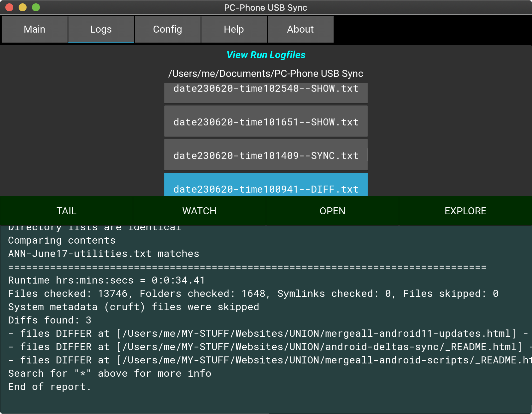Click the View Run Logfiles heading
The height and width of the screenshot is (414, 532).
coord(266,55)
